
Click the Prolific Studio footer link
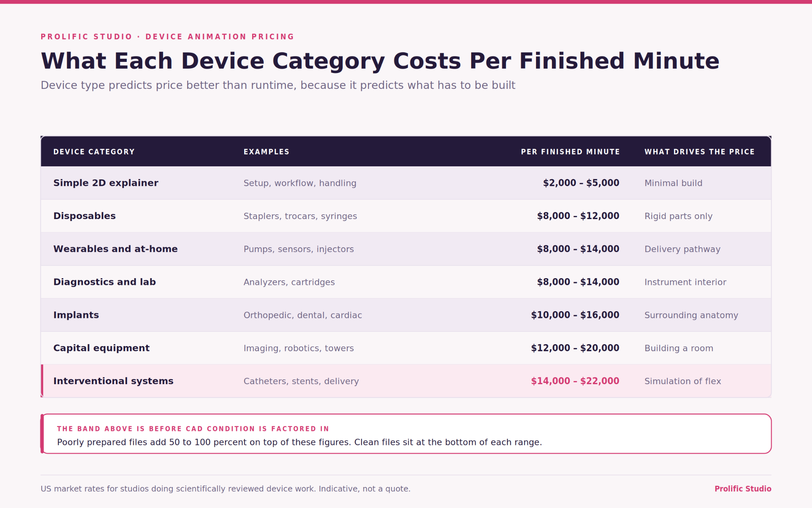[x=743, y=489]
